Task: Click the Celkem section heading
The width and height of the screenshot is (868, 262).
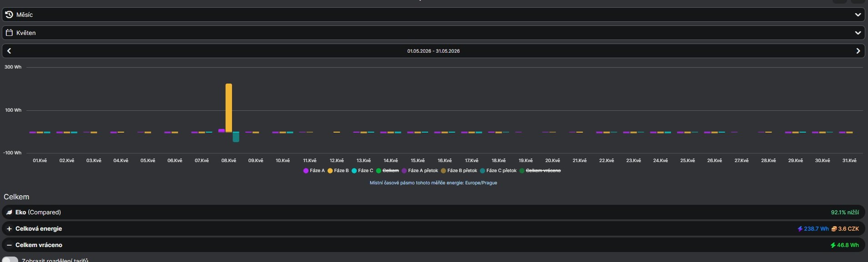Action: pos(16,197)
